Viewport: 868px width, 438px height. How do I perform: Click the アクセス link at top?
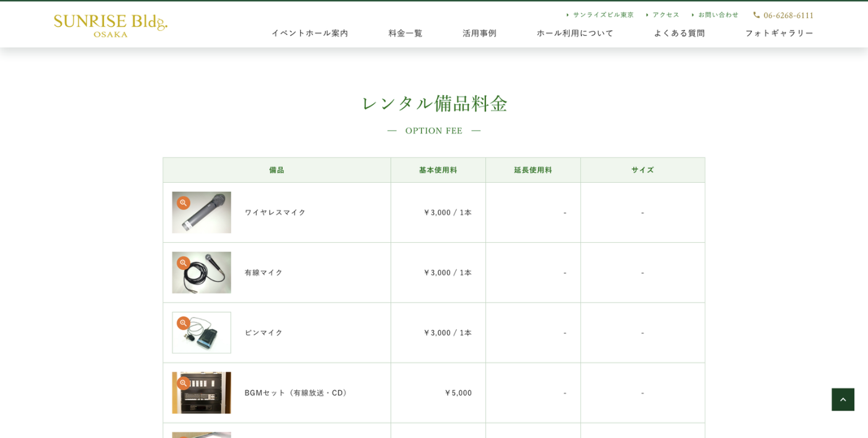point(665,15)
